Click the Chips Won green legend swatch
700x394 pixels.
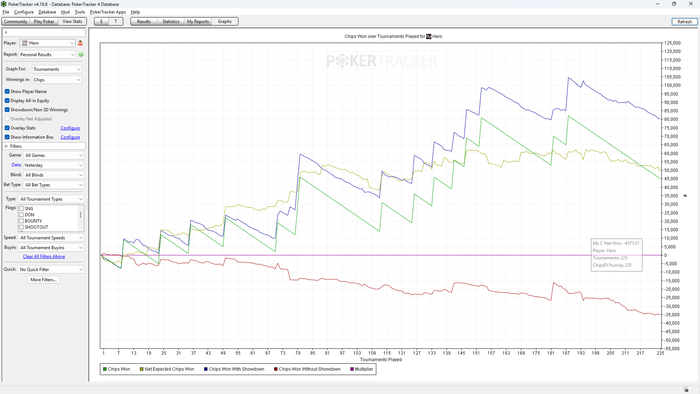(105, 369)
